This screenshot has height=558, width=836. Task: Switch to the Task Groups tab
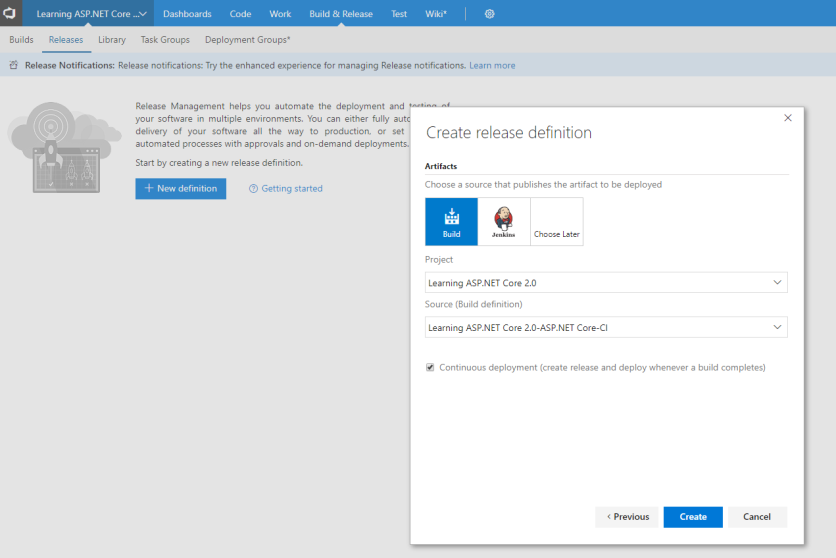click(x=165, y=40)
